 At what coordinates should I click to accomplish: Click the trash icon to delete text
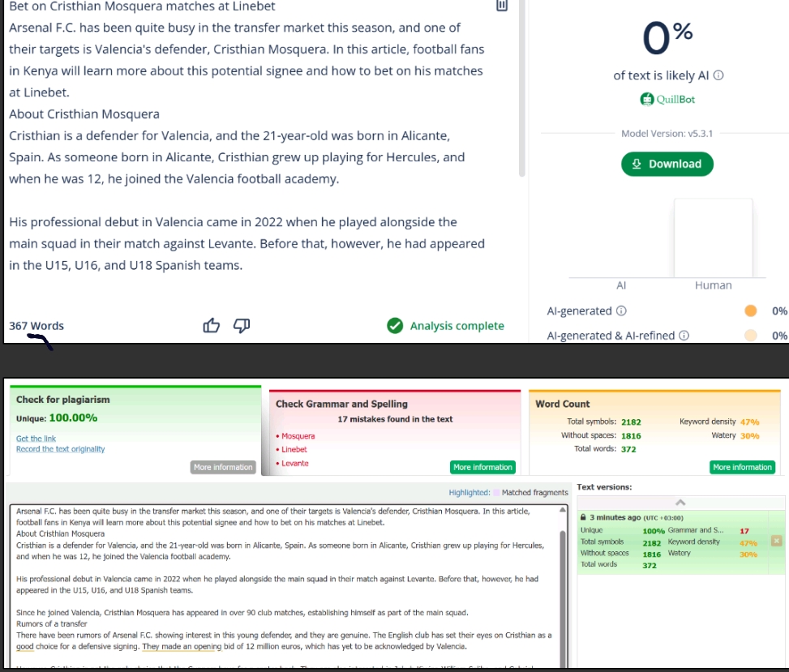(x=502, y=5)
